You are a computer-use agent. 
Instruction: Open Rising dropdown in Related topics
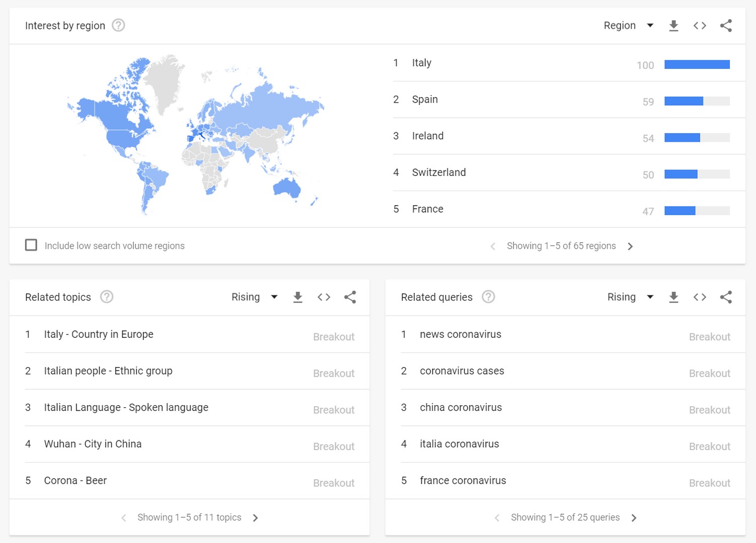coord(254,297)
